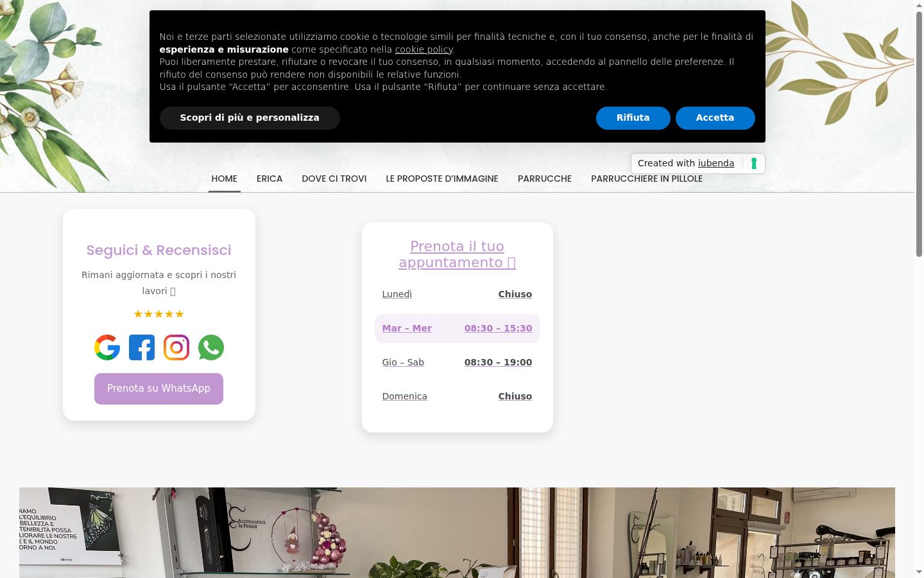Click the 08:30 – 15:30 hours

coord(499,328)
